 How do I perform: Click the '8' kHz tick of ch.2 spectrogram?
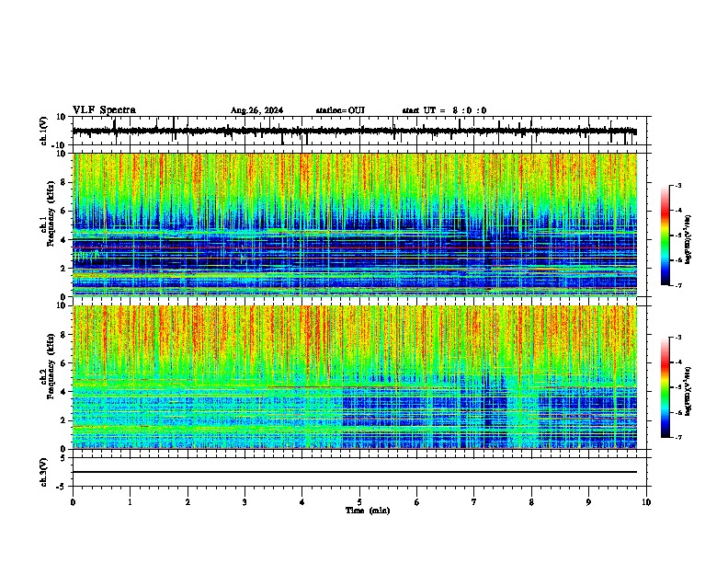[x=64, y=335]
